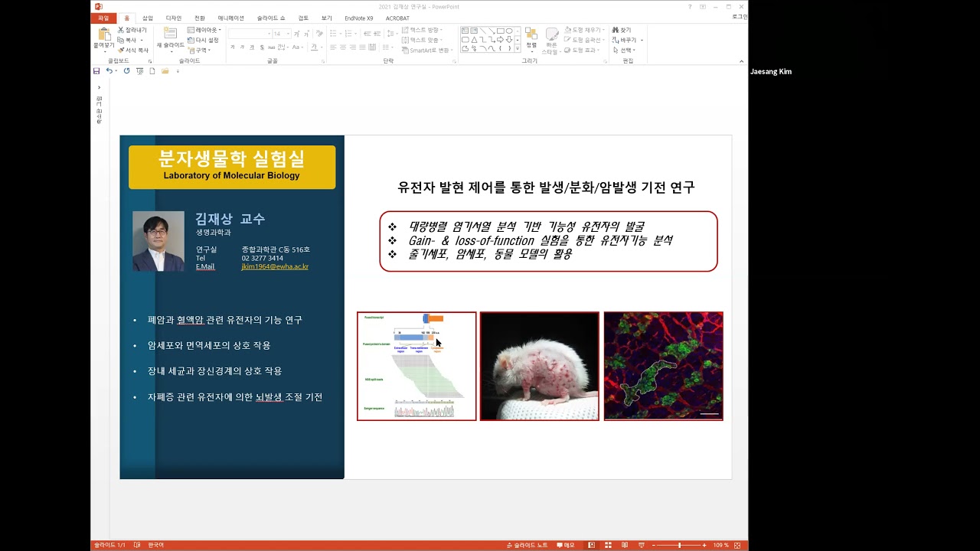This screenshot has height=551, width=980.
Task: Click zoom out minus button
Action: (654, 545)
